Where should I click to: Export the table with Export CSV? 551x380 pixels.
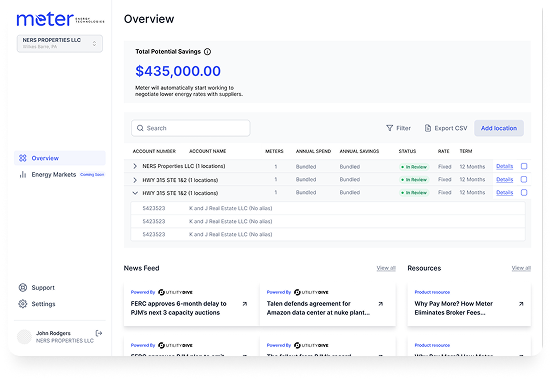tap(446, 128)
